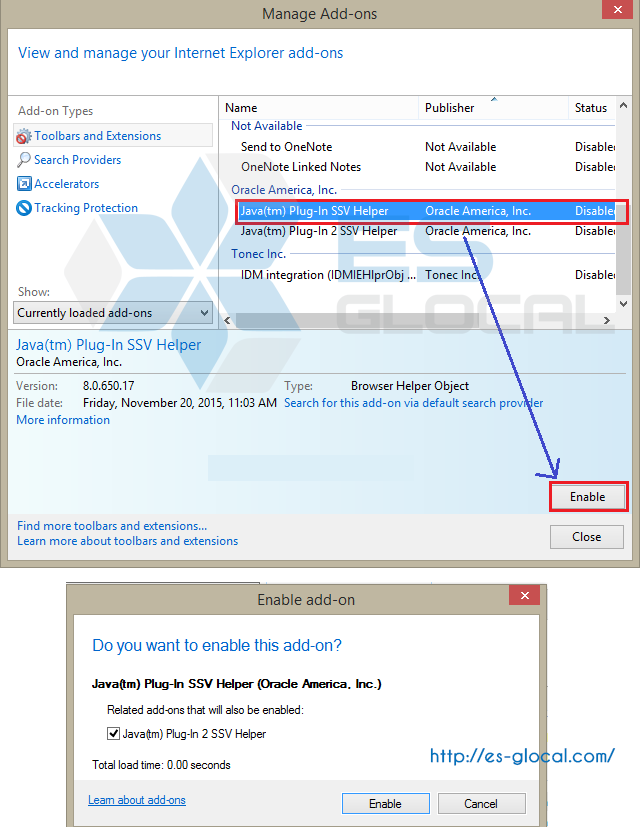Click the Oracle America, Inc. group header
The image size is (640, 827).
pyautogui.click(x=284, y=190)
